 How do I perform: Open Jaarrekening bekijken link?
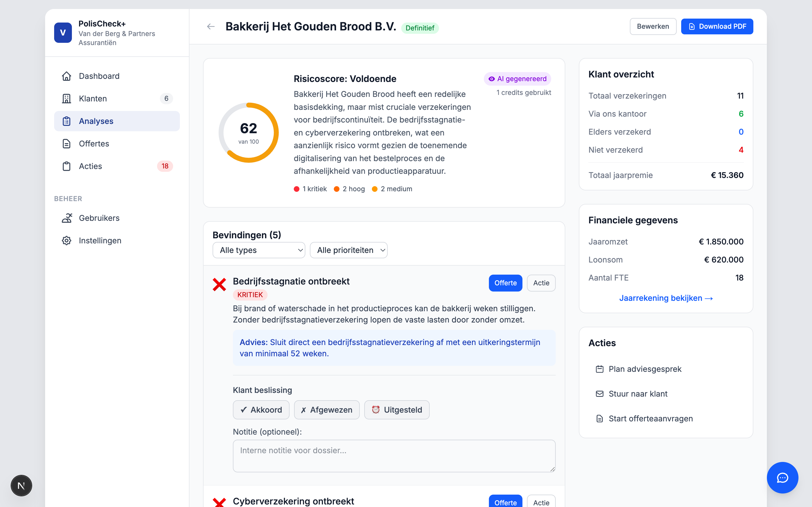[666, 298]
